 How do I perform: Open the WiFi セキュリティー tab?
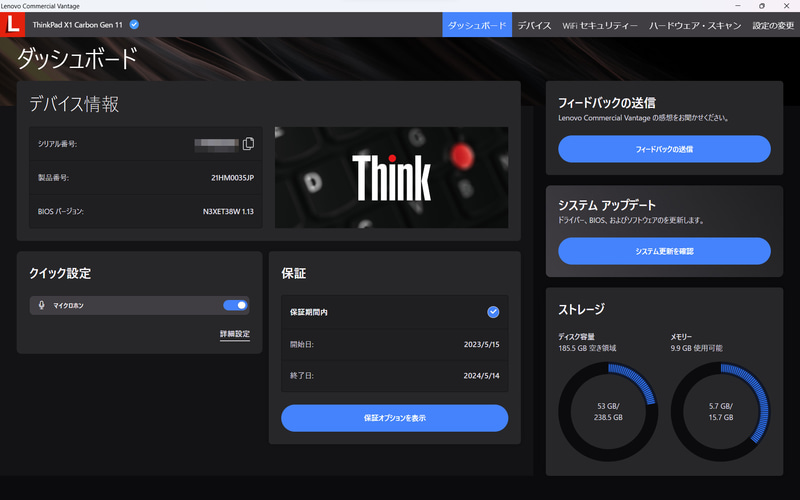[x=600, y=25]
